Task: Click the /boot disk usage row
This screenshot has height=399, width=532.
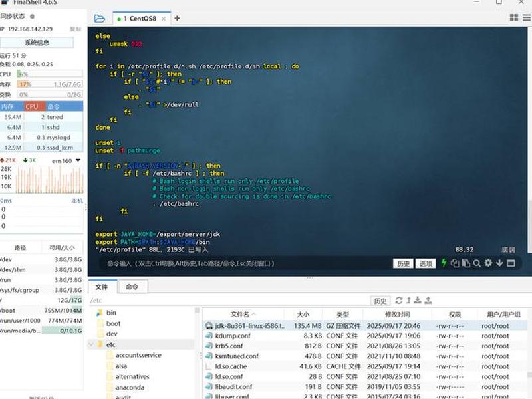Action: click(x=41, y=310)
